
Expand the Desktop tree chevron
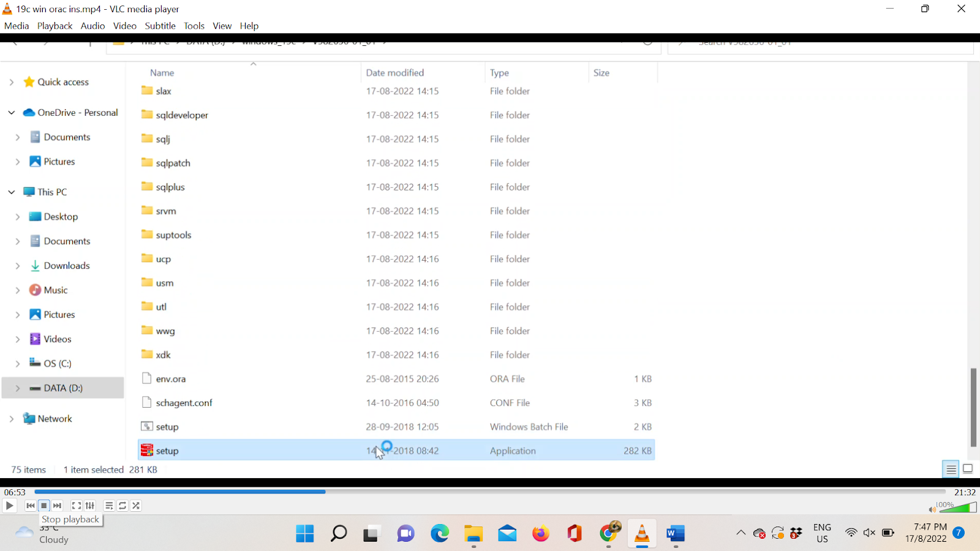18,217
